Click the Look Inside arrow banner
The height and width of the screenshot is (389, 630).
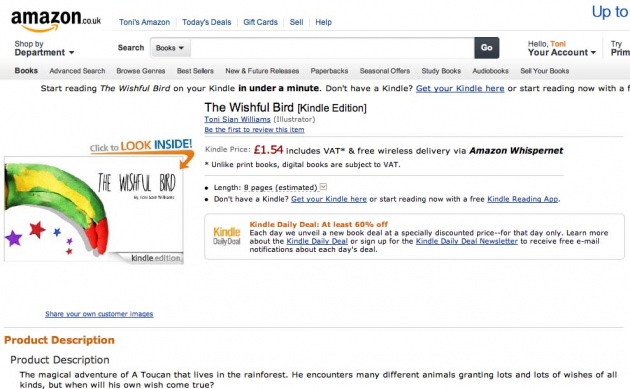click(142, 150)
